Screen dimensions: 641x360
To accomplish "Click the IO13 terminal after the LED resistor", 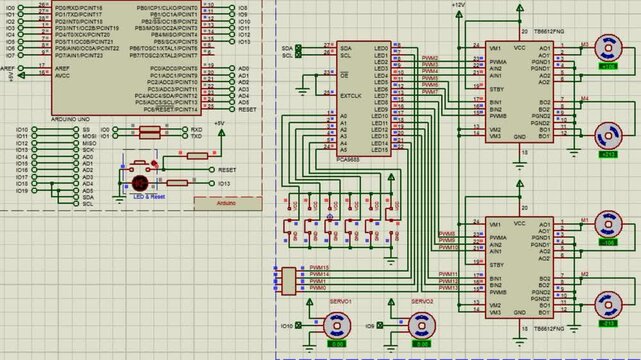I will click(x=212, y=183).
